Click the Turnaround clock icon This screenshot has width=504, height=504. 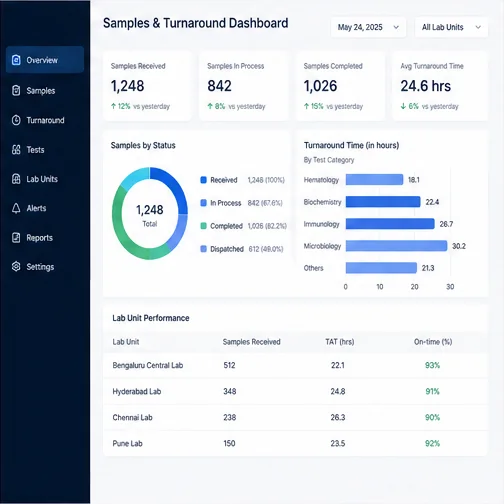coord(16,120)
